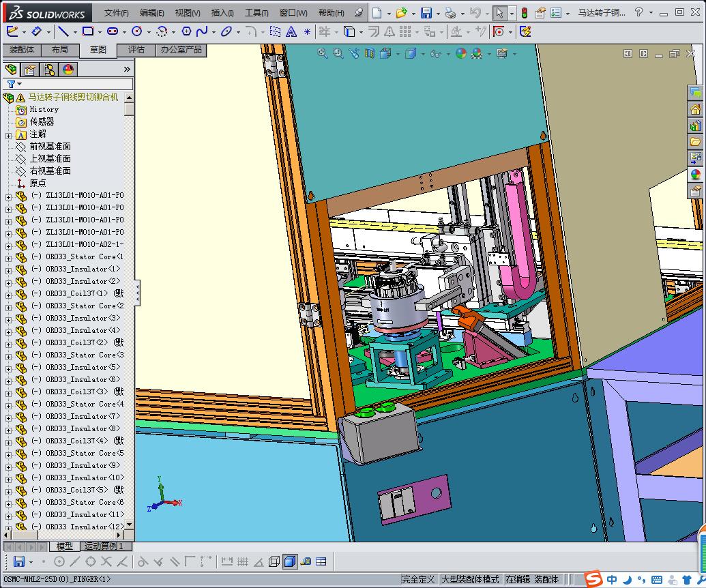This screenshot has height=588, width=706.
Task: Open the 文件(F) menu
Action: [x=116, y=12]
